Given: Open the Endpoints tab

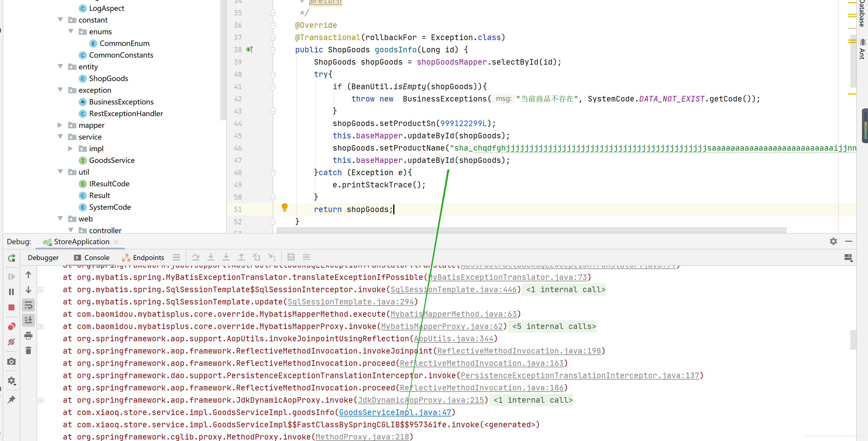Looking at the screenshot, I should tap(148, 257).
